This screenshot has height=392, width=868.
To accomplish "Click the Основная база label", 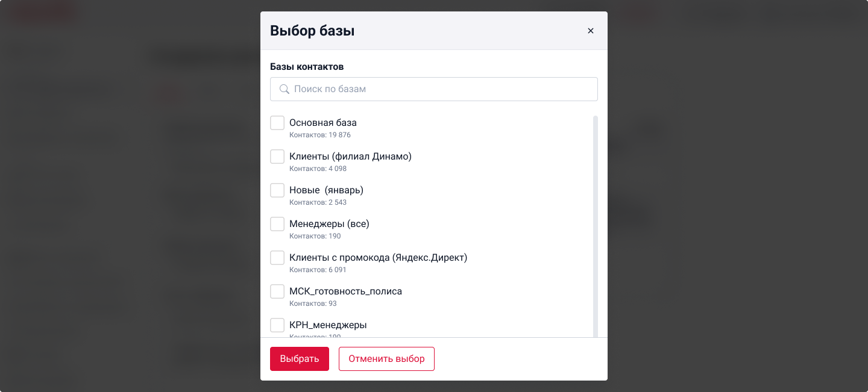I will (x=323, y=123).
